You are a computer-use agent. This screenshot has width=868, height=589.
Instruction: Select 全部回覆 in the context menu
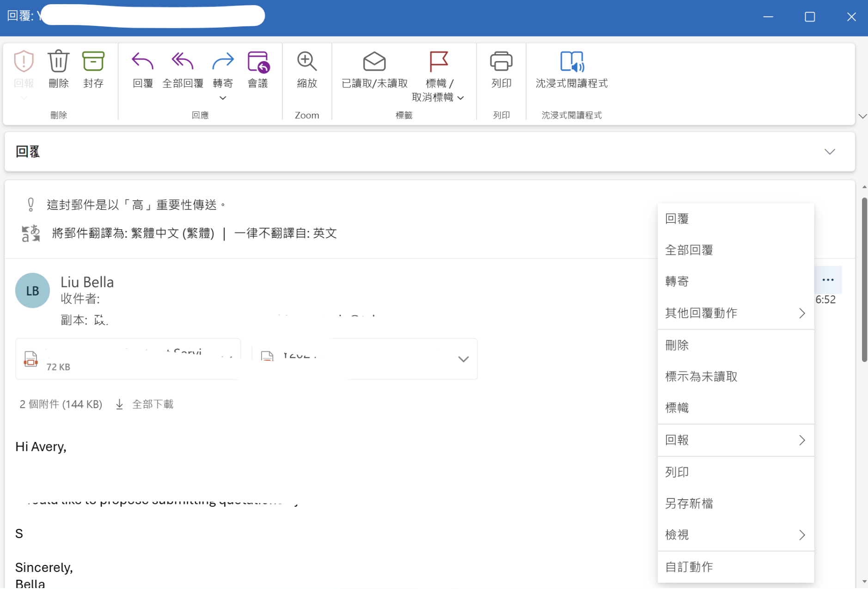735,250
